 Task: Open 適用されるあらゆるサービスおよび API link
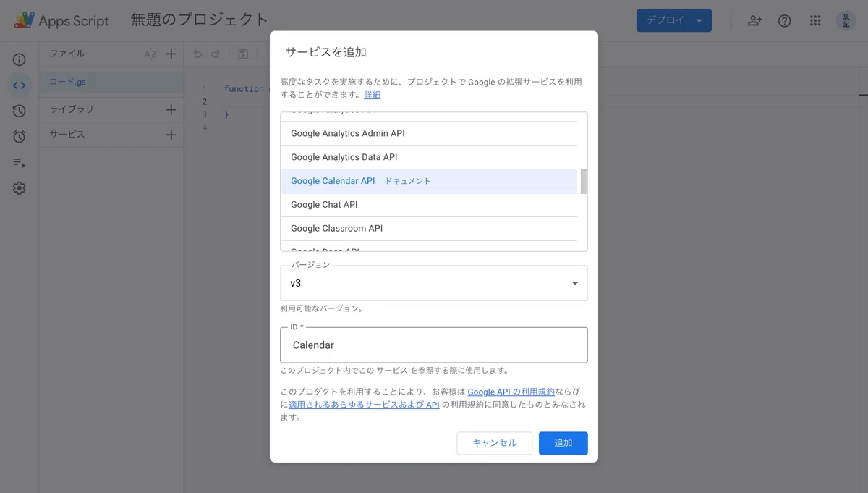[364, 405]
